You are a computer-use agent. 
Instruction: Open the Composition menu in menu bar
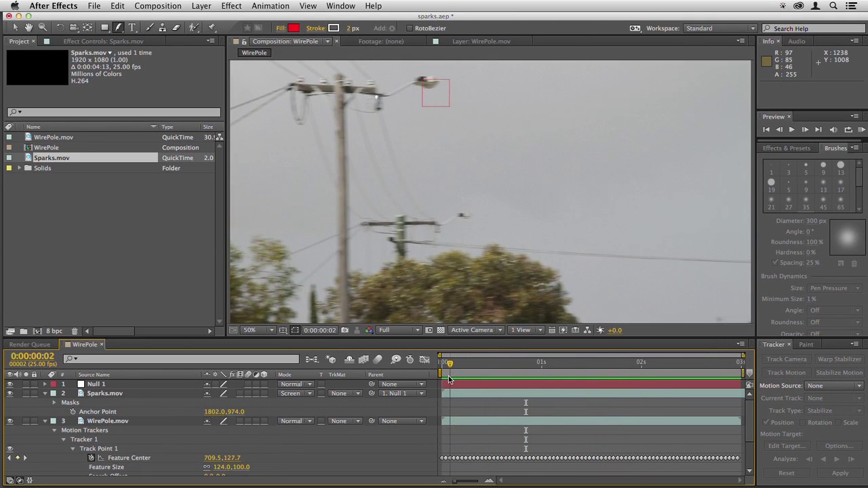[157, 6]
